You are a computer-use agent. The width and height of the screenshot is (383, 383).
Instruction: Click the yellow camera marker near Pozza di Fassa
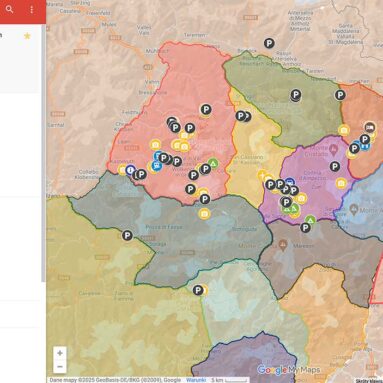(x=204, y=214)
